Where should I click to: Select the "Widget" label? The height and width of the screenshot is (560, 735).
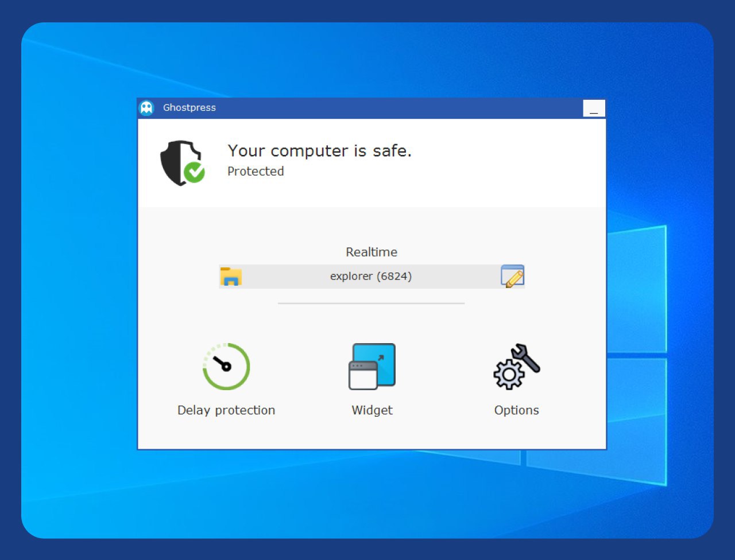[x=372, y=410]
